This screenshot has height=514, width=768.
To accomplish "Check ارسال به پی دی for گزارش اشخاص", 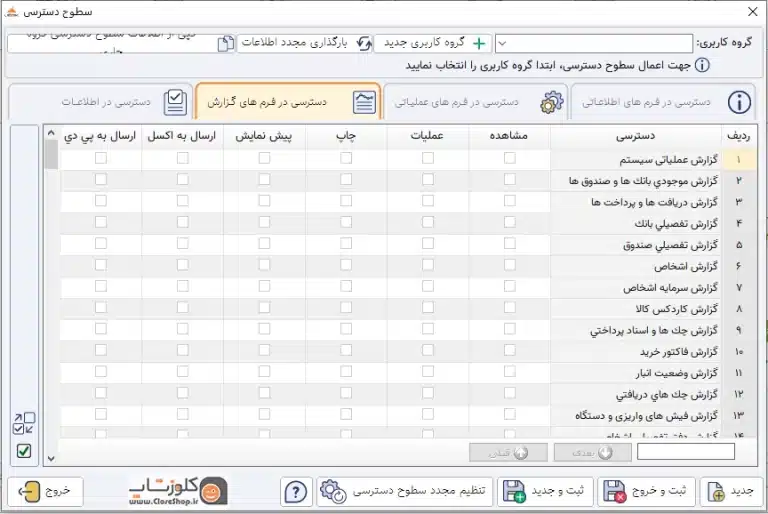I will 101,265.
